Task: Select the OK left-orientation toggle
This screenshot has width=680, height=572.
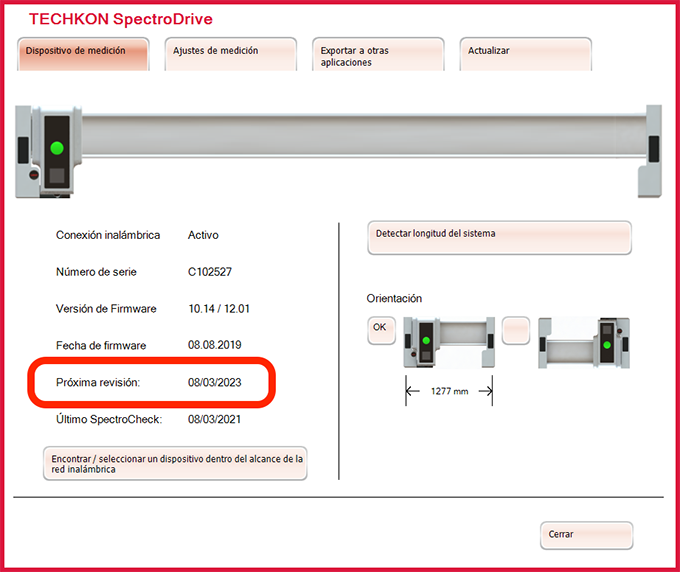Action: point(382,330)
